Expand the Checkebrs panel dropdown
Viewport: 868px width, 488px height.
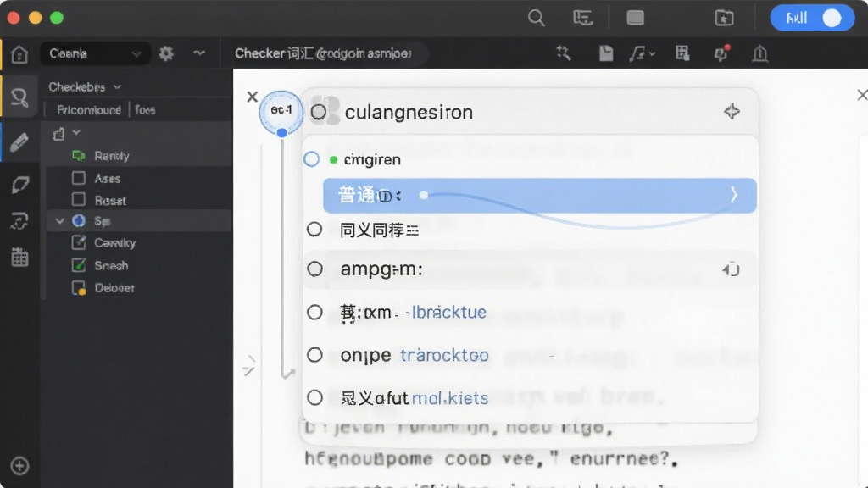[x=117, y=87]
